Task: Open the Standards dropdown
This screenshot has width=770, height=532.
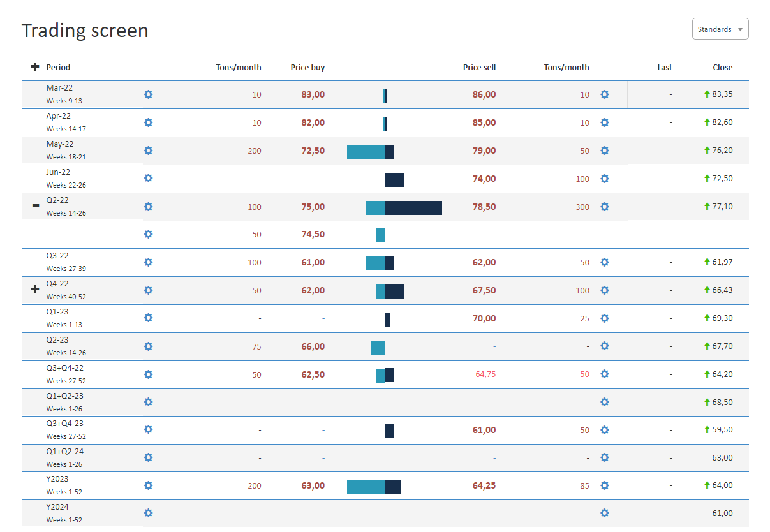Action: (720, 29)
